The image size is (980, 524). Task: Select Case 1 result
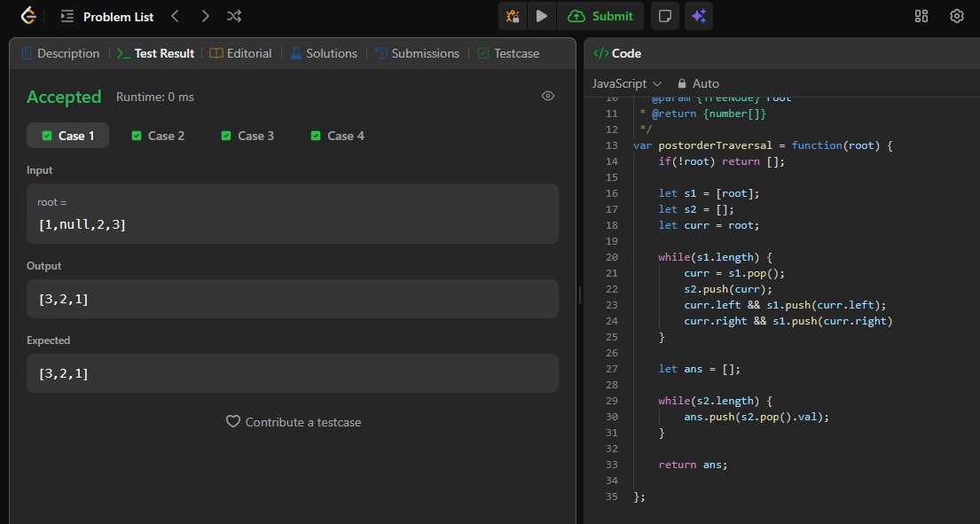[67, 136]
